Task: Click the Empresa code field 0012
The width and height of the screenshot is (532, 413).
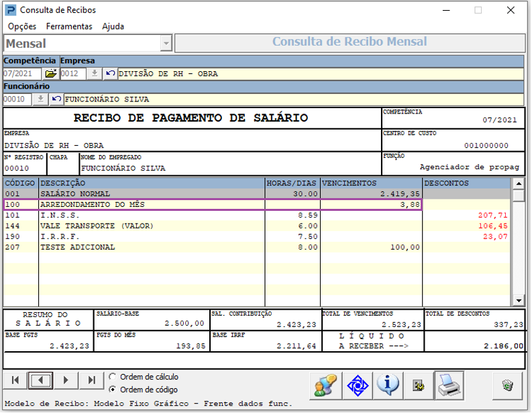Action: click(73, 73)
